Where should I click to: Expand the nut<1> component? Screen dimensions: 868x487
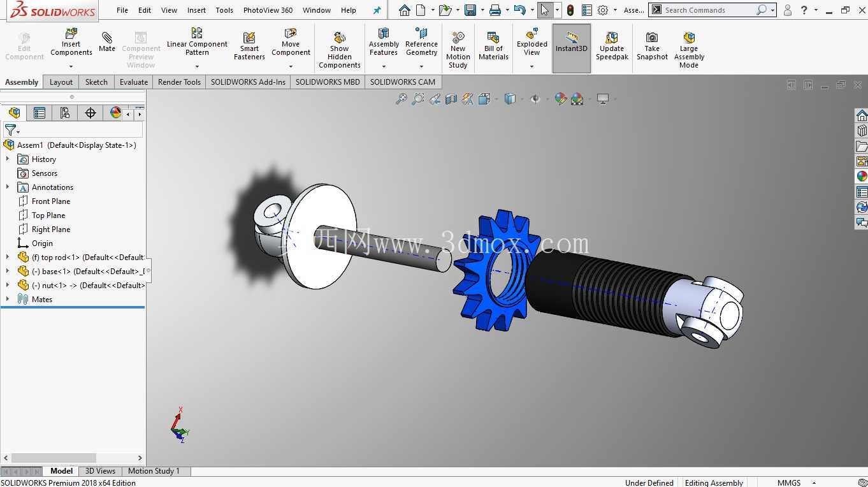(8, 286)
